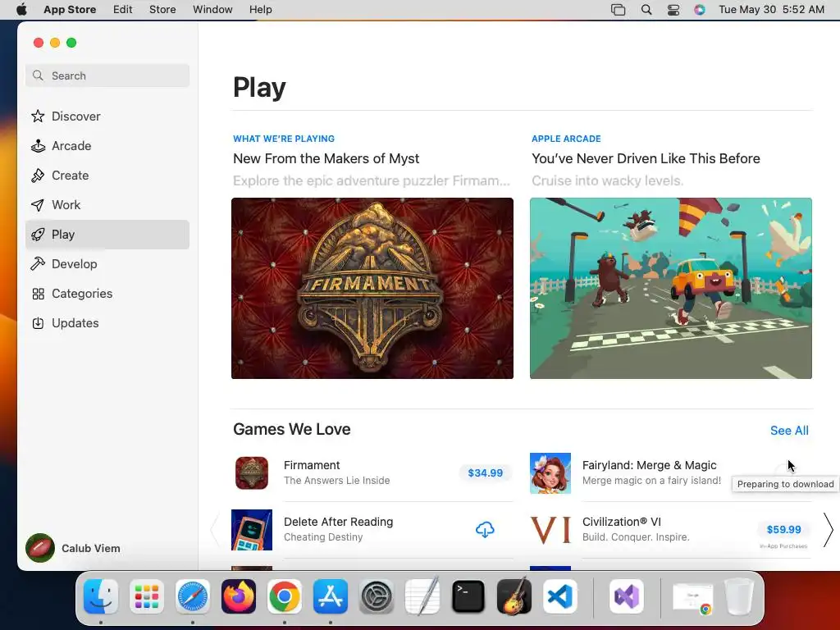Show next page of Games We Love
The image size is (840, 630).
tap(829, 530)
